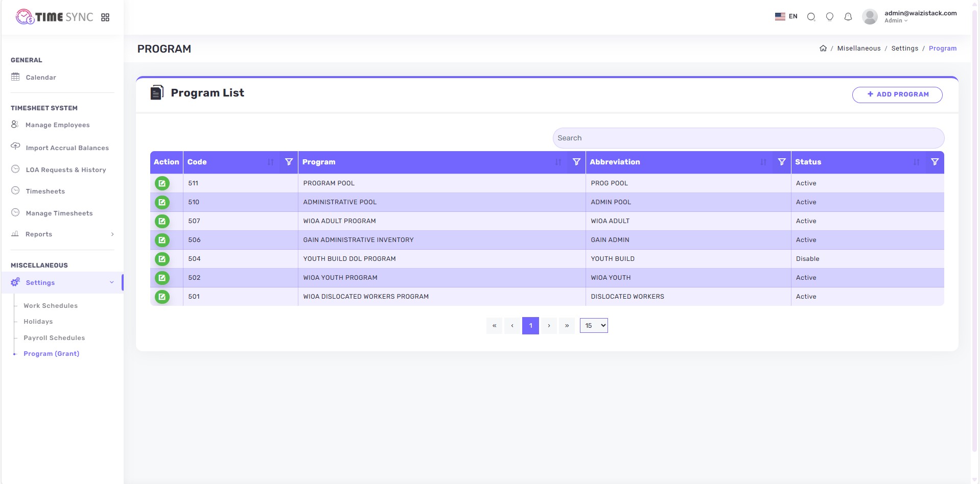Open page size dropdown showing 15
980x484 pixels.
coord(594,326)
